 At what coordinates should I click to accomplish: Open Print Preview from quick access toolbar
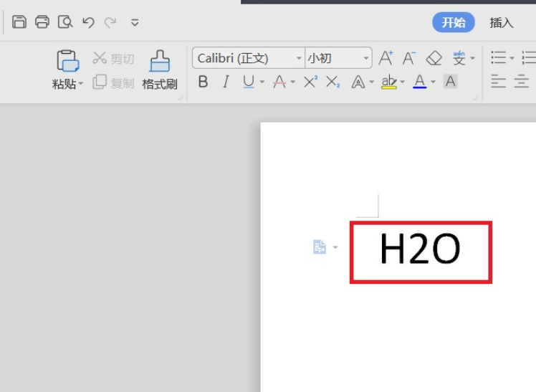[65, 22]
